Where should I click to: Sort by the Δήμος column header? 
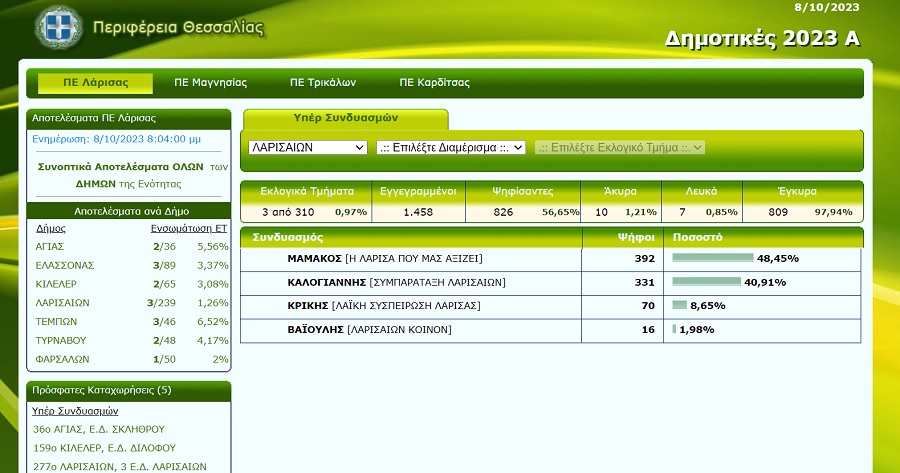click(x=51, y=228)
